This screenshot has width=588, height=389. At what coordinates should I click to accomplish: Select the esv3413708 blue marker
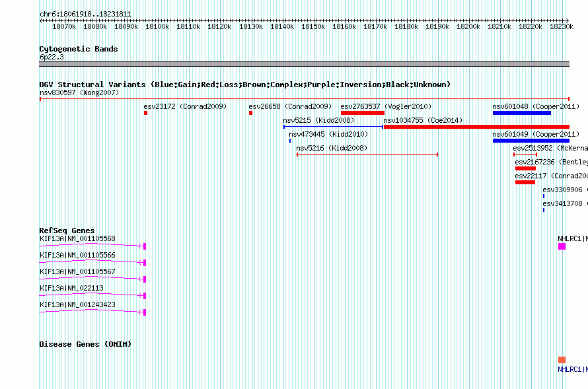click(543, 210)
